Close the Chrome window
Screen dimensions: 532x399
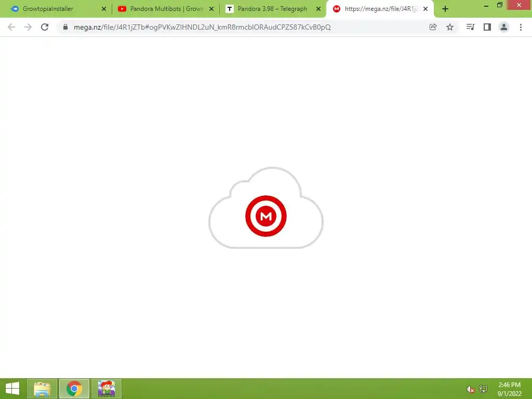(519, 5)
